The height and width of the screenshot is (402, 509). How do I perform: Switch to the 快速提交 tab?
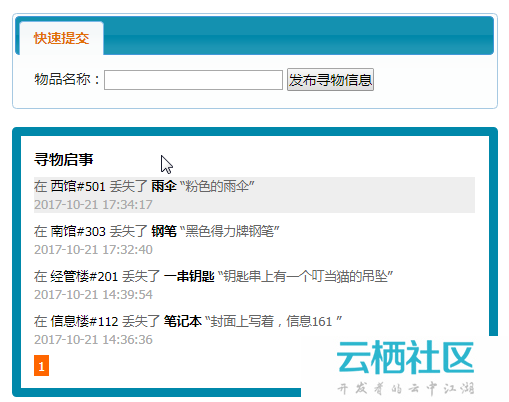[61, 38]
